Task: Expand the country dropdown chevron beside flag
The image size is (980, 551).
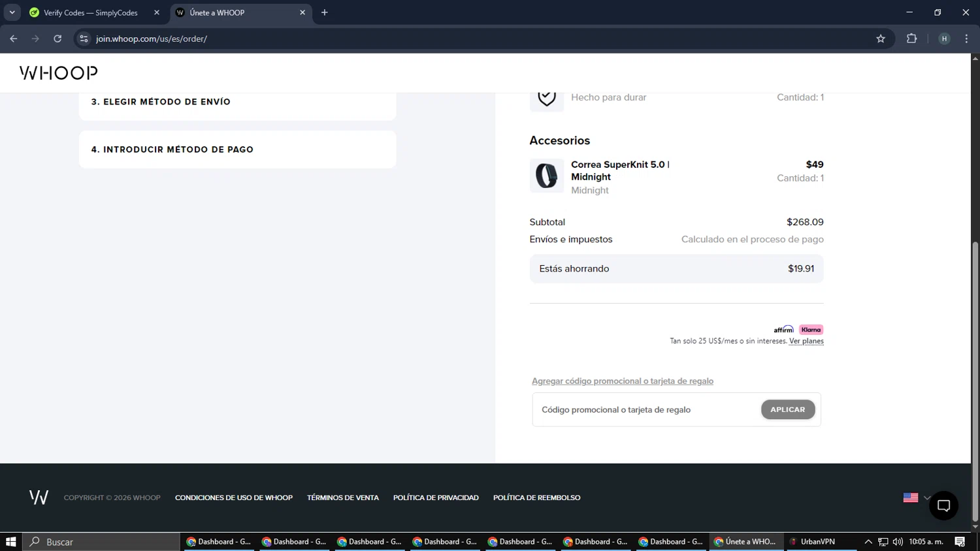Action: coord(926,497)
